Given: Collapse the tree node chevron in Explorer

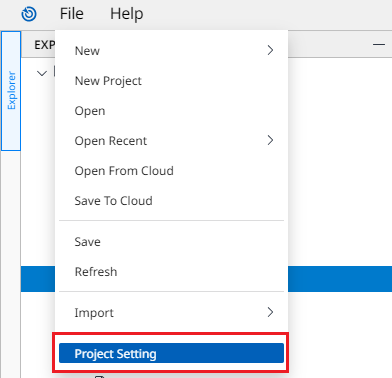Looking at the screenshot, I should (x=42, y=73).
